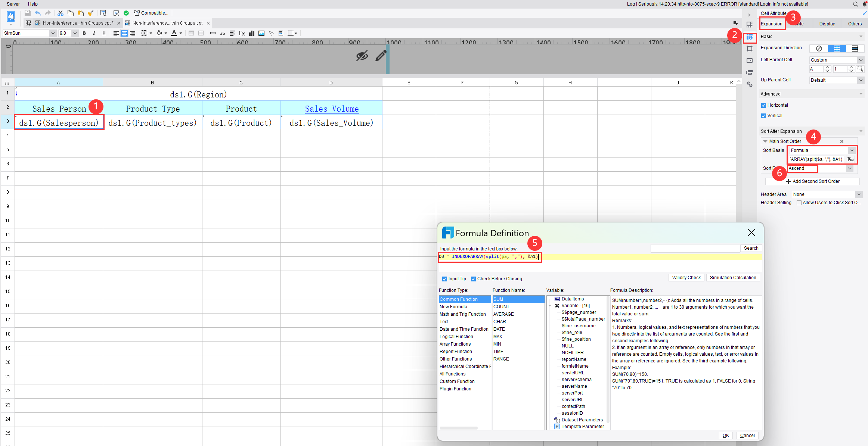
Task: Toggle Italic formatting button
Action: (x=94, y=33)
